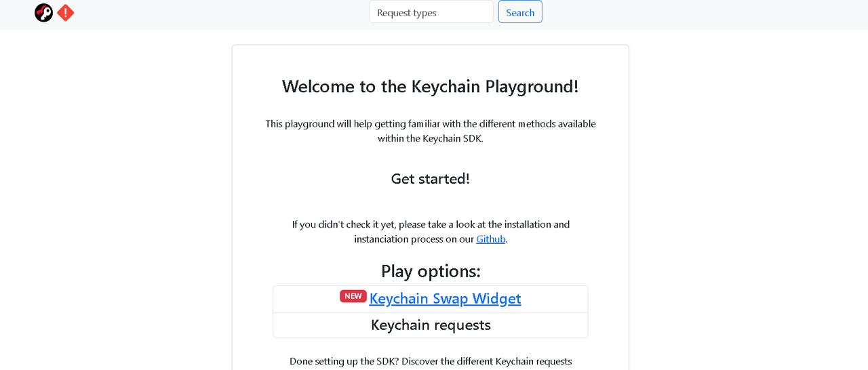Image resolution: width=868 pixels, height=370 pixels.
Task: Click the instanciation process on our text
Action: pos(414,239)
